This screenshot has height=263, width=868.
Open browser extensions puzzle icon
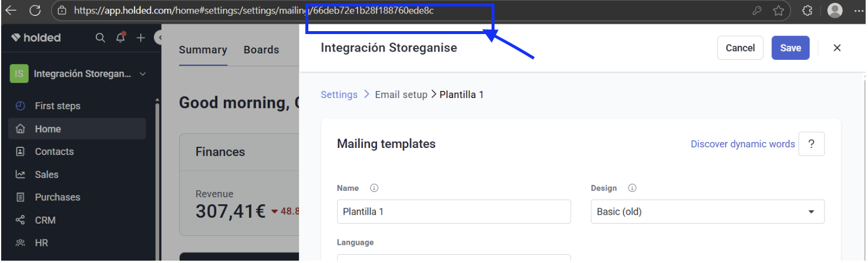click(808, 10)
